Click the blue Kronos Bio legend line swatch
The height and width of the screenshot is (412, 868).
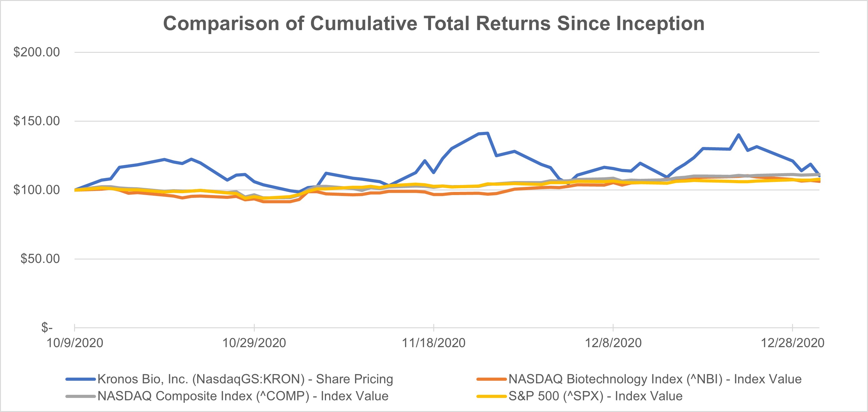(81, 379)
